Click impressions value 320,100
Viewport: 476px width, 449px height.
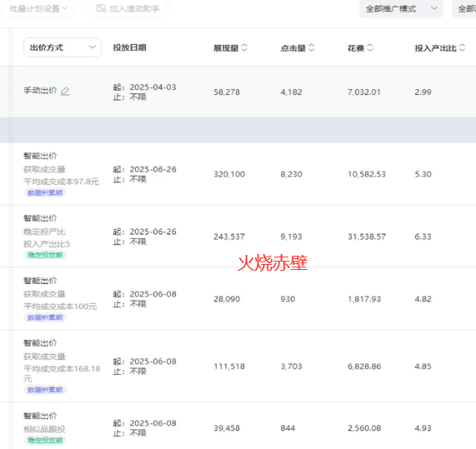click(x=229, y=174)
